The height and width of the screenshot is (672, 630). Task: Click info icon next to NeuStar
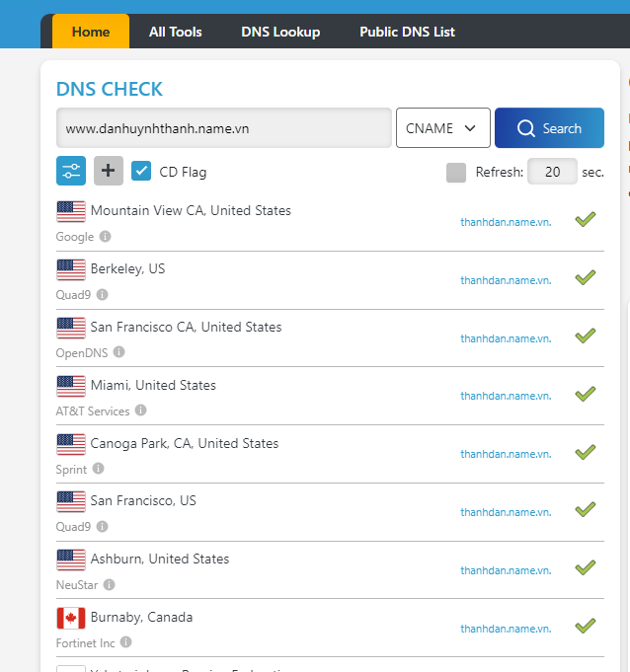(110, 584)
